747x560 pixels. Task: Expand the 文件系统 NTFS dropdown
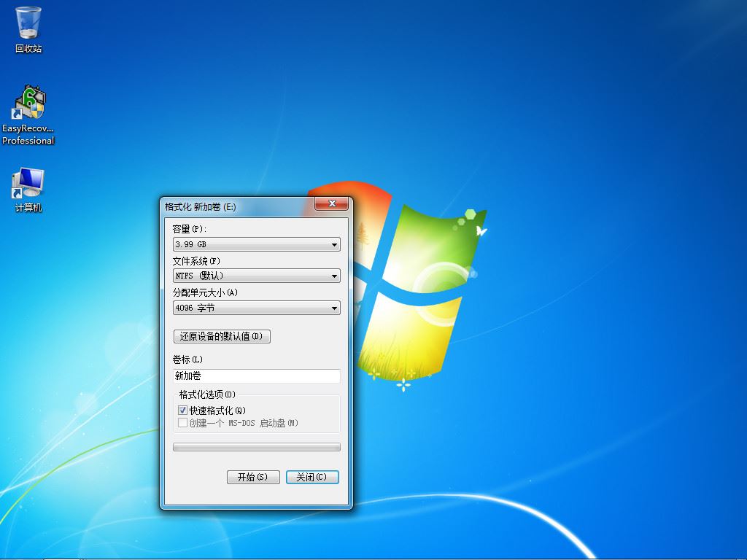[256, 276]
